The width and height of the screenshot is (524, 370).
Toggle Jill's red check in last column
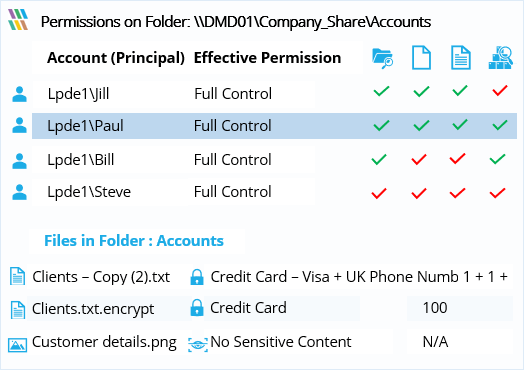pyautogui.click(x=500, y=90)
